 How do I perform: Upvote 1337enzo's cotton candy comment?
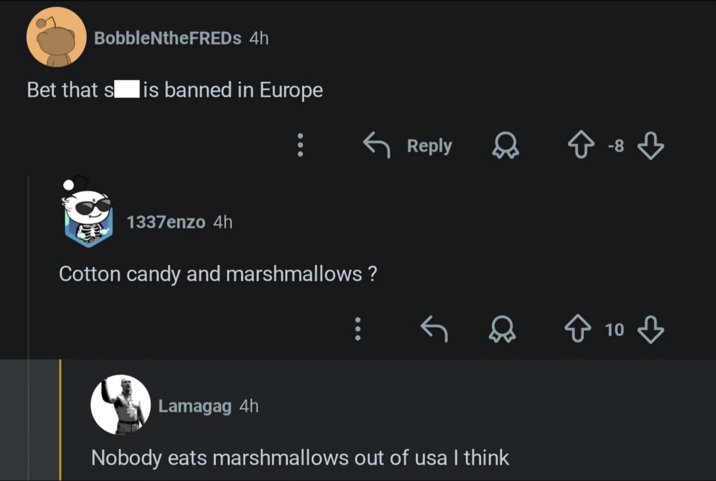pos(579,329)
